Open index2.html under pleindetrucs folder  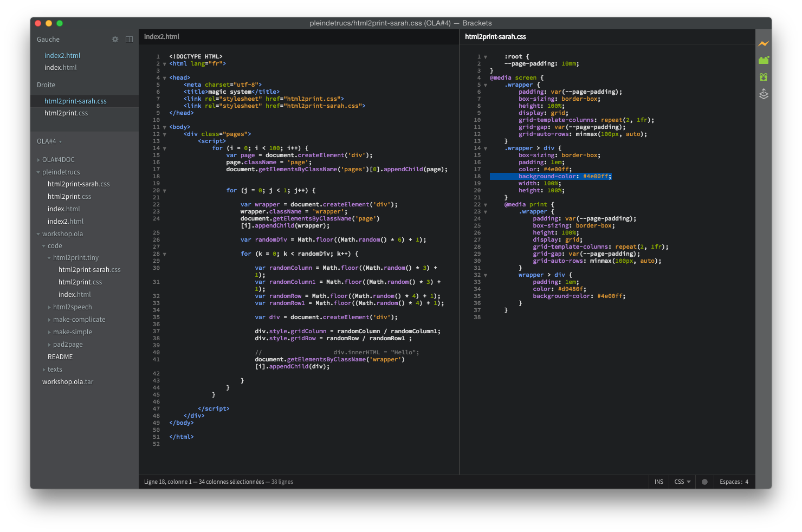(66, 222)
